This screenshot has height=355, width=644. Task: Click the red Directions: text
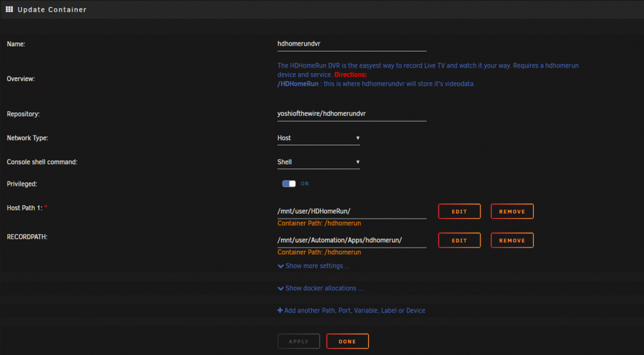(x=350, y=75)
